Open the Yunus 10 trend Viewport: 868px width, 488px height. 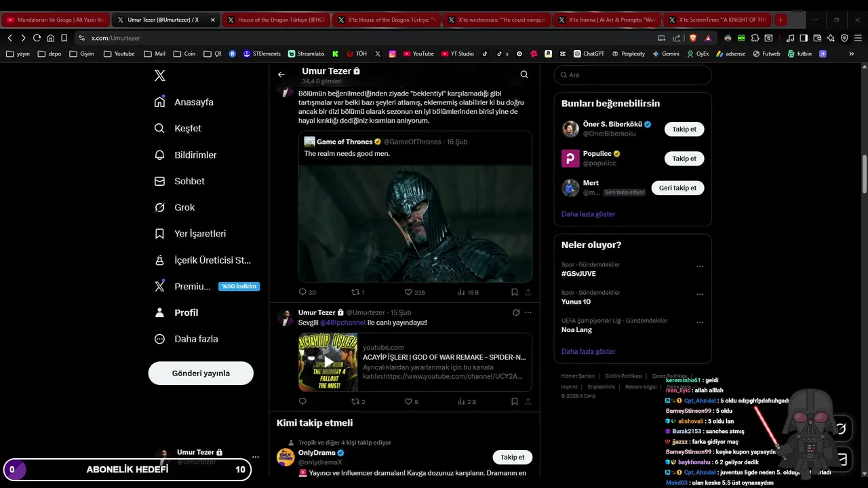(x=576, y=302)
